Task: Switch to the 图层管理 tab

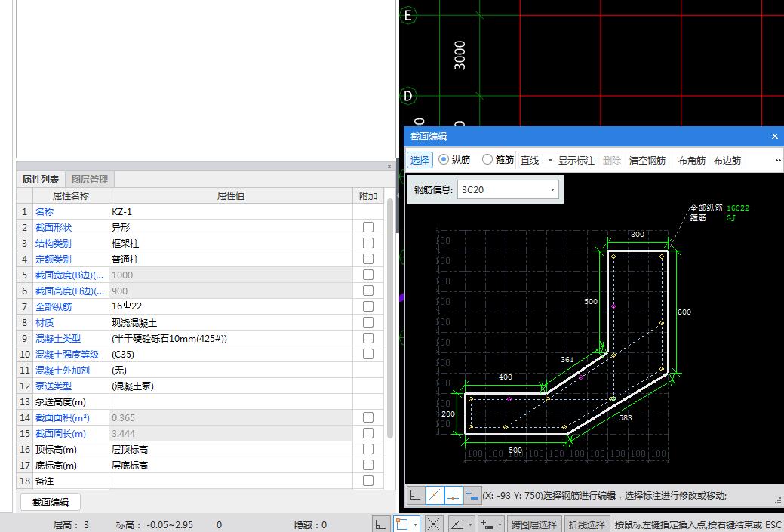Action: click(90, 179)
